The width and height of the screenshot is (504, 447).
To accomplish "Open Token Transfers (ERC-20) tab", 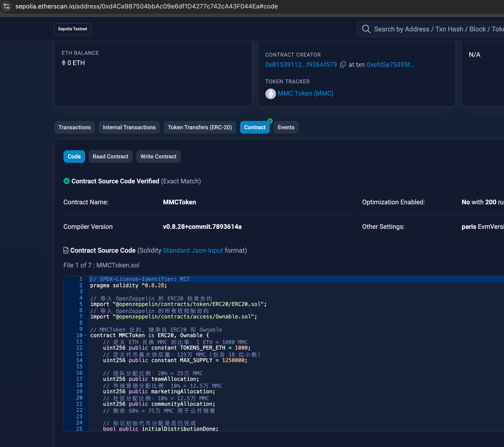I will point(200,127).
